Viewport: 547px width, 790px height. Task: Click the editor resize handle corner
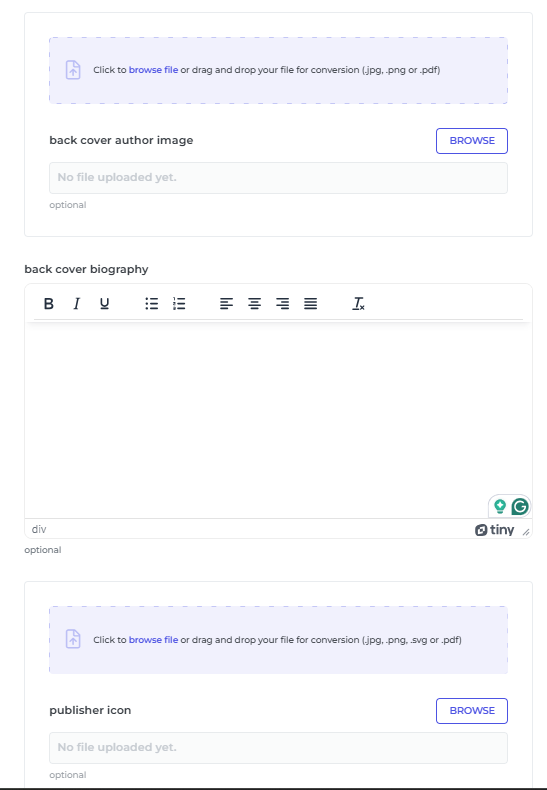(526, 532)
